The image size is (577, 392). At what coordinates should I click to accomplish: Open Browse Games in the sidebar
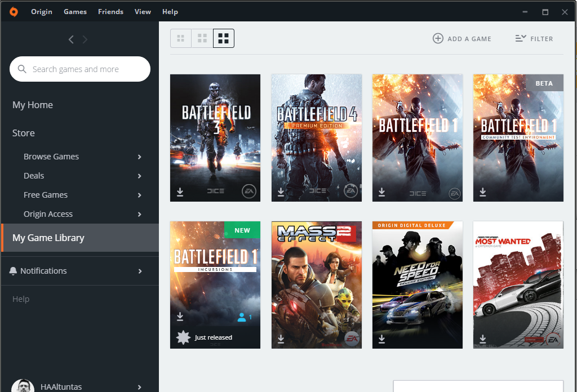pyautogui.click(x=51, y=156)
